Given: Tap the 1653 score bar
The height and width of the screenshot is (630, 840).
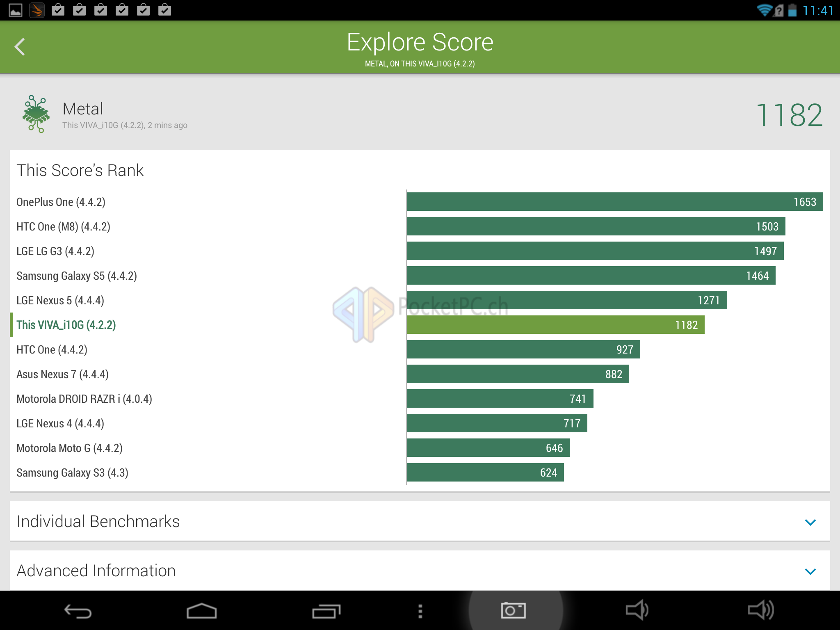Looking at the screenshot, I should 615,202.
